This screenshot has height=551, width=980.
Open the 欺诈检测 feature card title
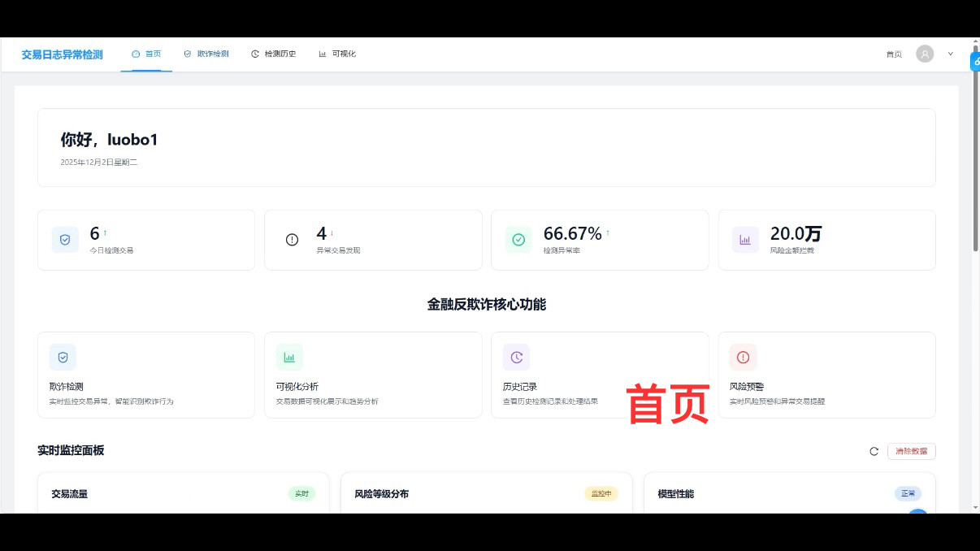[x=67, y=387]
